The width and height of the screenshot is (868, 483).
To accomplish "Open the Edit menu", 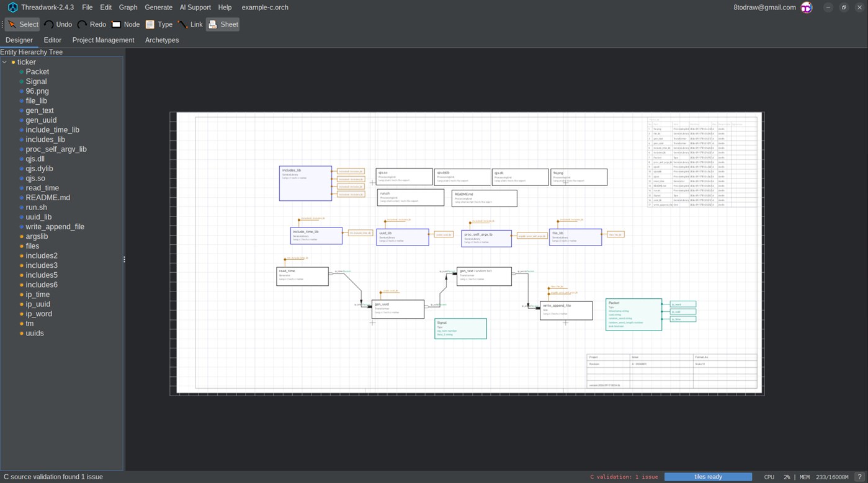I will pyautogui.click(x=106, y=7).
